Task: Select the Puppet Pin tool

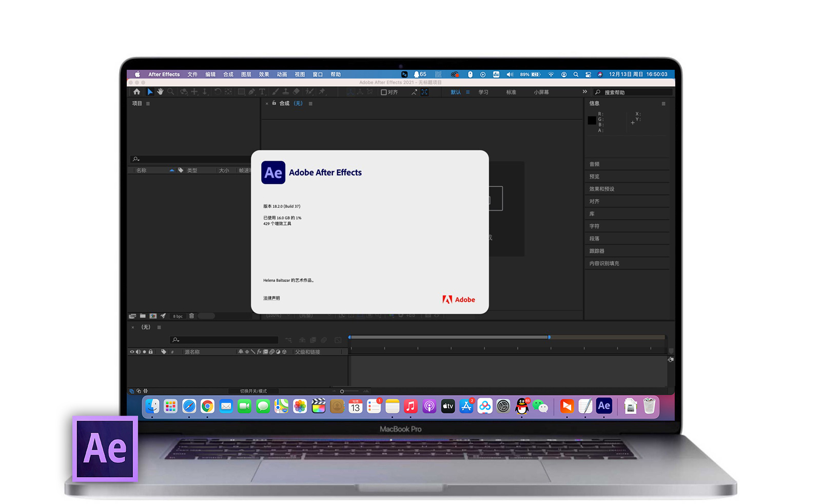Action: [x=322, y=92]
